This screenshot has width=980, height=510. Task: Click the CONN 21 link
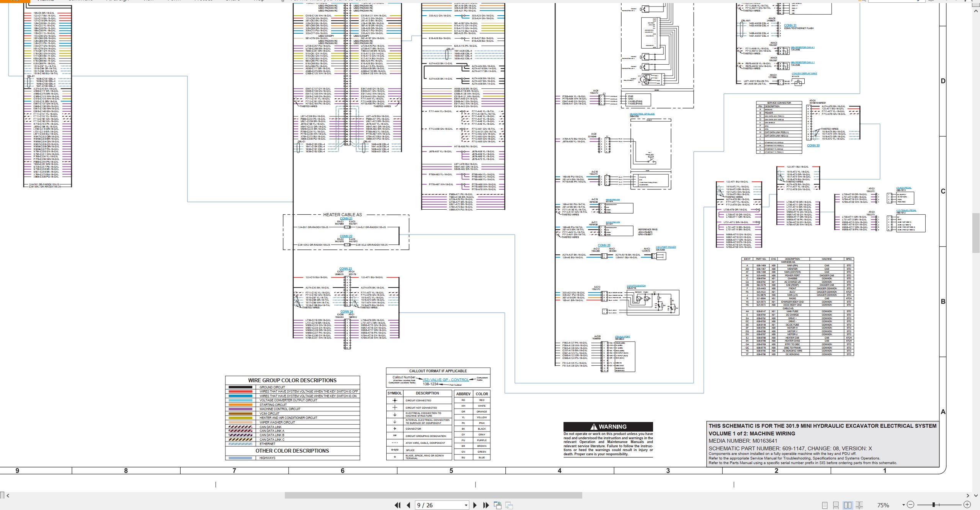[346, 218]
